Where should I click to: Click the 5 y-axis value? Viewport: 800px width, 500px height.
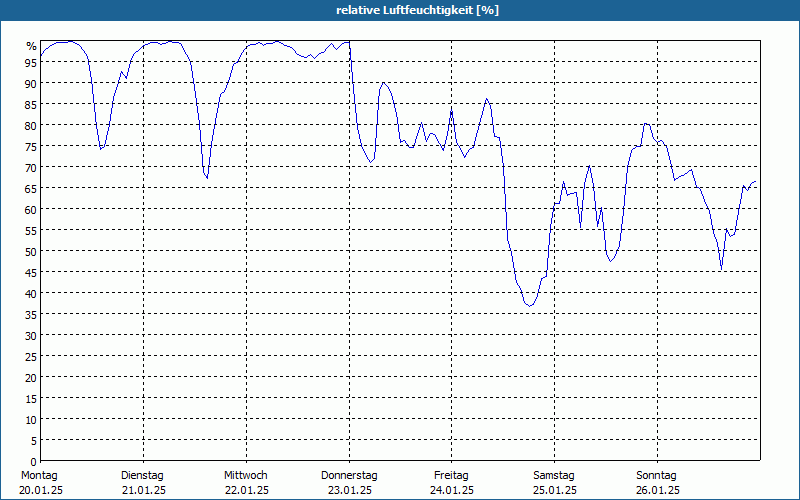click(34, 440)
